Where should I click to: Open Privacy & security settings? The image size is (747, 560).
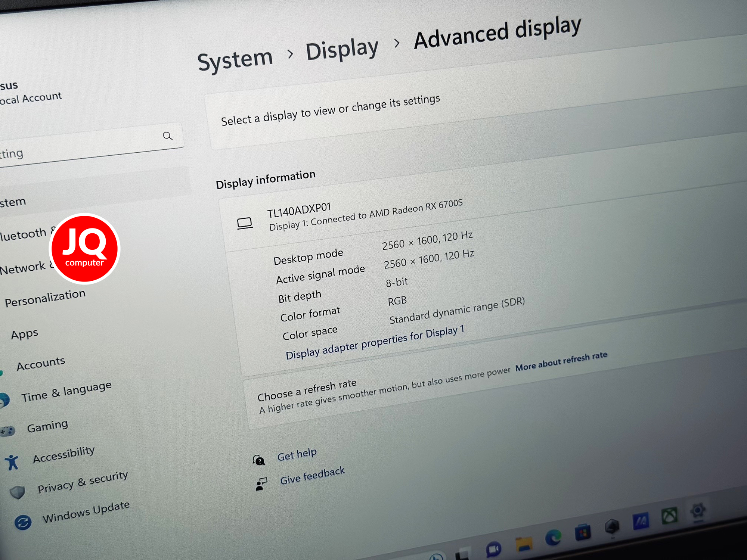pyautogui.click(x=83, y=482)
